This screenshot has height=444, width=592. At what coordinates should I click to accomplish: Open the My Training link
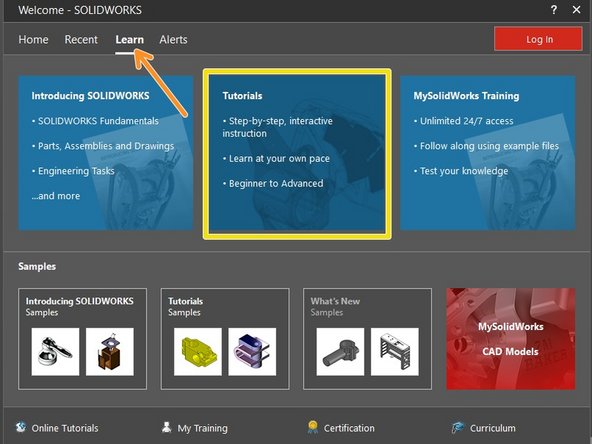(202, 428)
